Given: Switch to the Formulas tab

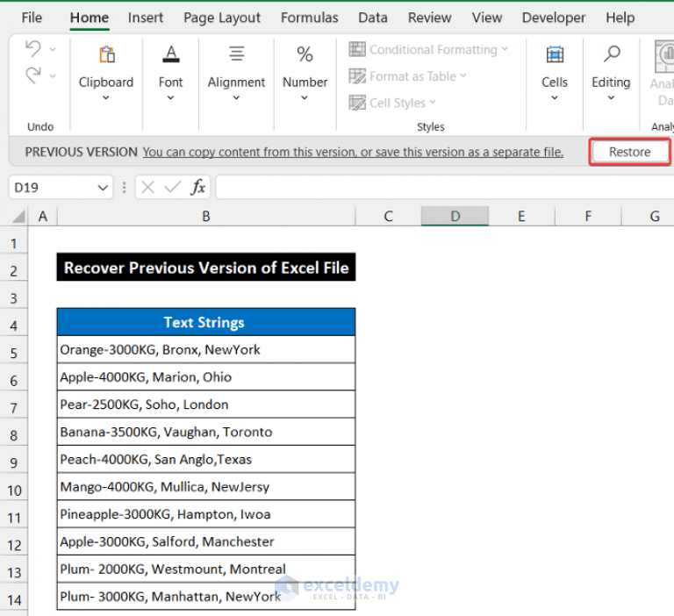Looking at the screenshot, I should (x=310, y=18).
